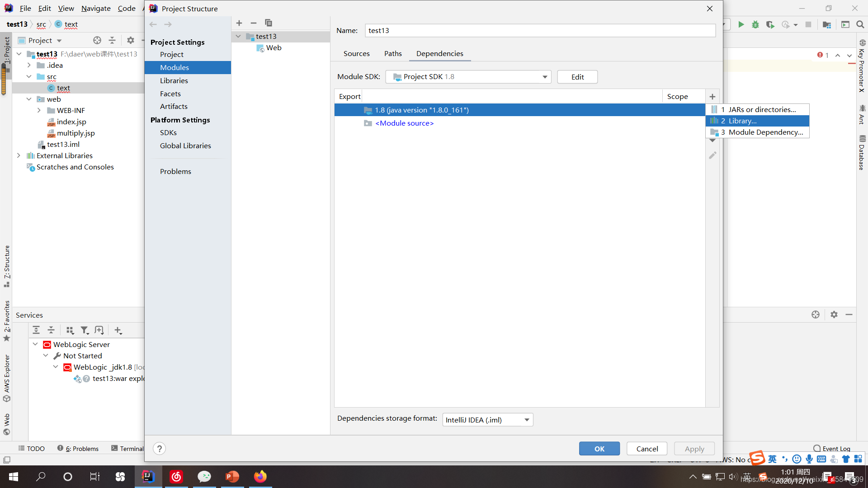This screenshot has height=488, width=868.
Task: Run with coverage icon
Action: tap(770, 24)
